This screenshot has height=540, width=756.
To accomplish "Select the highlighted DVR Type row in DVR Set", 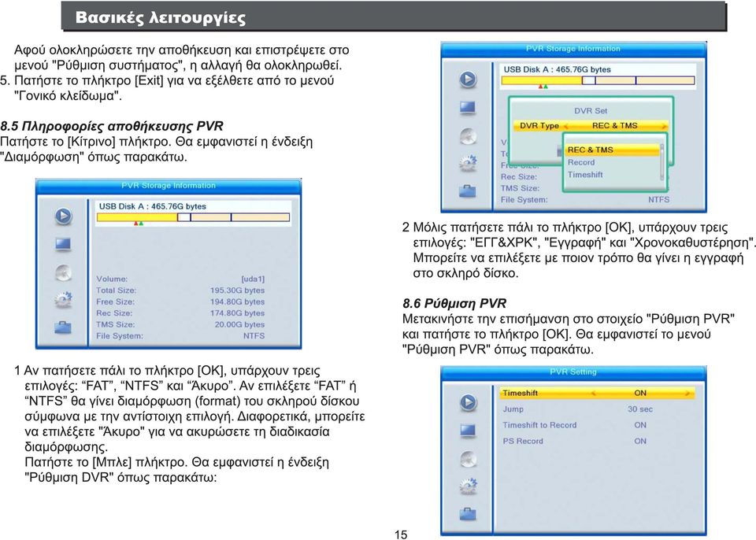I will (591, 126).
